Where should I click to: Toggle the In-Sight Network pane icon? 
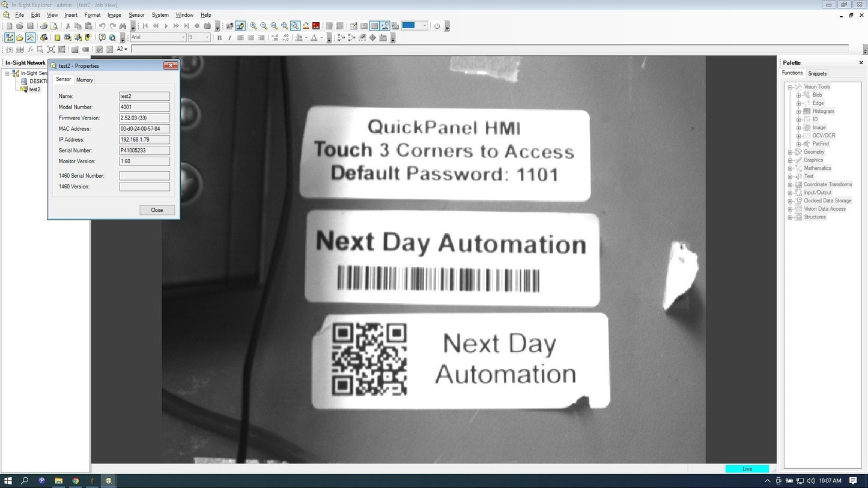tap(10, 37)
